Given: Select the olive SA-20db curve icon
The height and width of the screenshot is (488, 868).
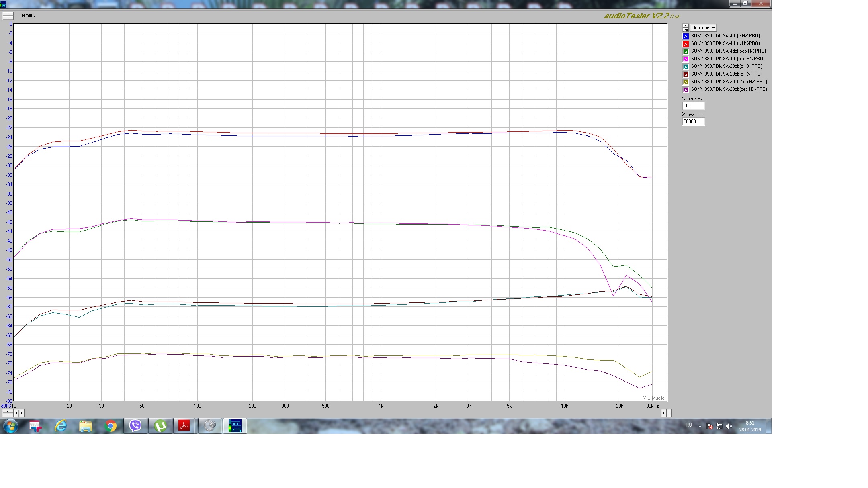Looking at the screenshot, I should click(686, 82).
